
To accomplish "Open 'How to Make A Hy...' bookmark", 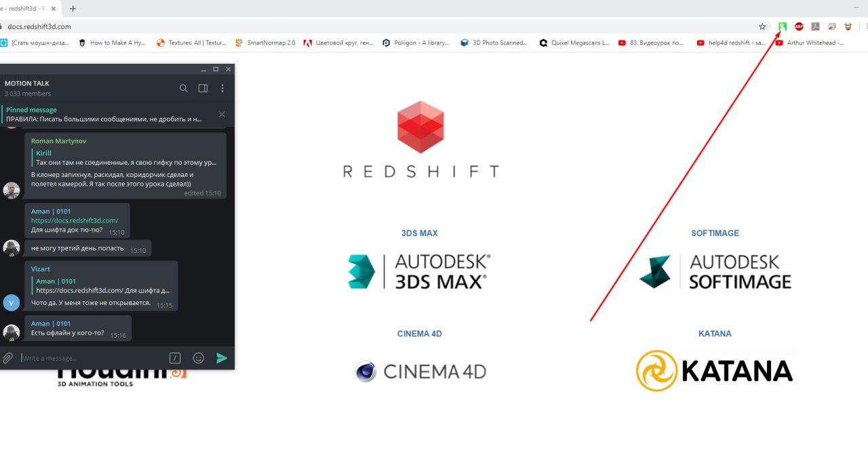I will [113, 43].
